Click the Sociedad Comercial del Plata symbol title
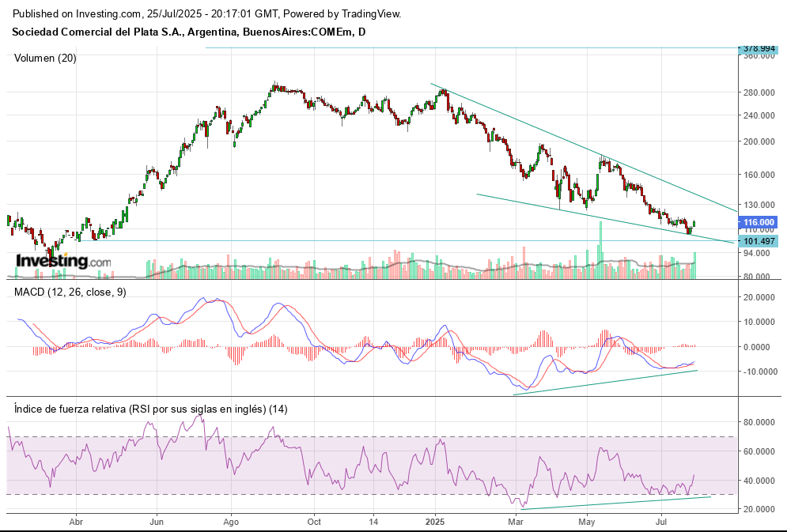The image size is (787, 532). pos(188,32)
